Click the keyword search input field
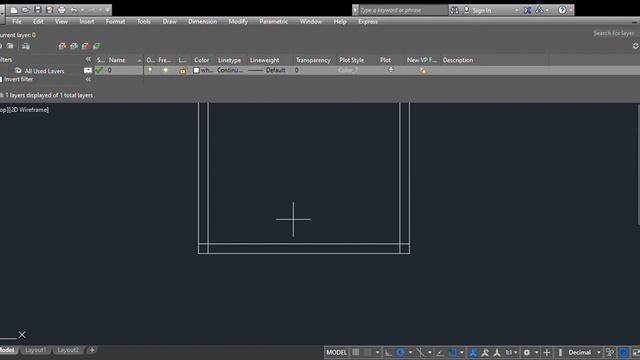Screen dimensions: 640x360 pyautogui.click(x=402, y=10)
